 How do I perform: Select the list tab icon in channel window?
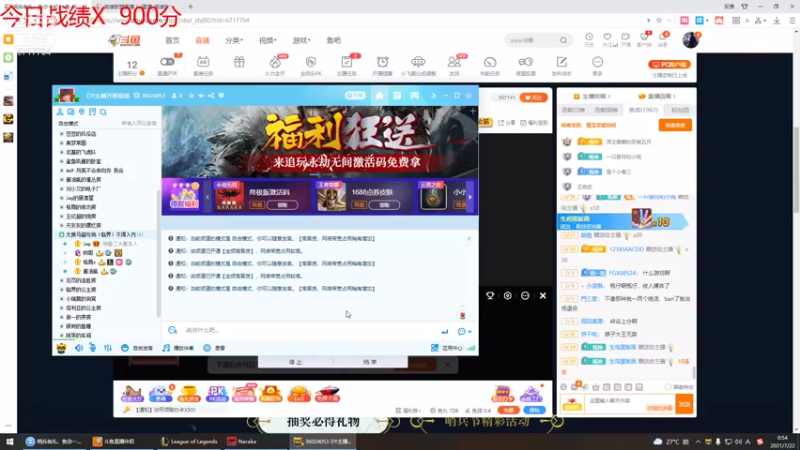397,95
